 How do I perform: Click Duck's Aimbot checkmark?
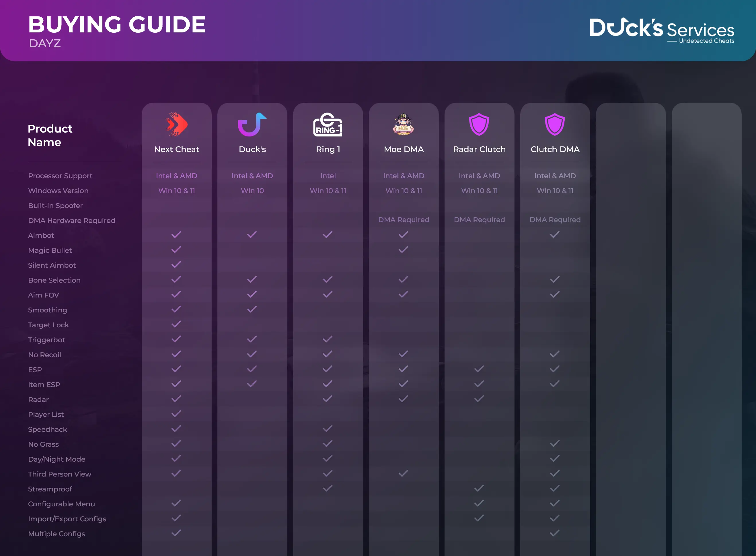pos(252,235)
